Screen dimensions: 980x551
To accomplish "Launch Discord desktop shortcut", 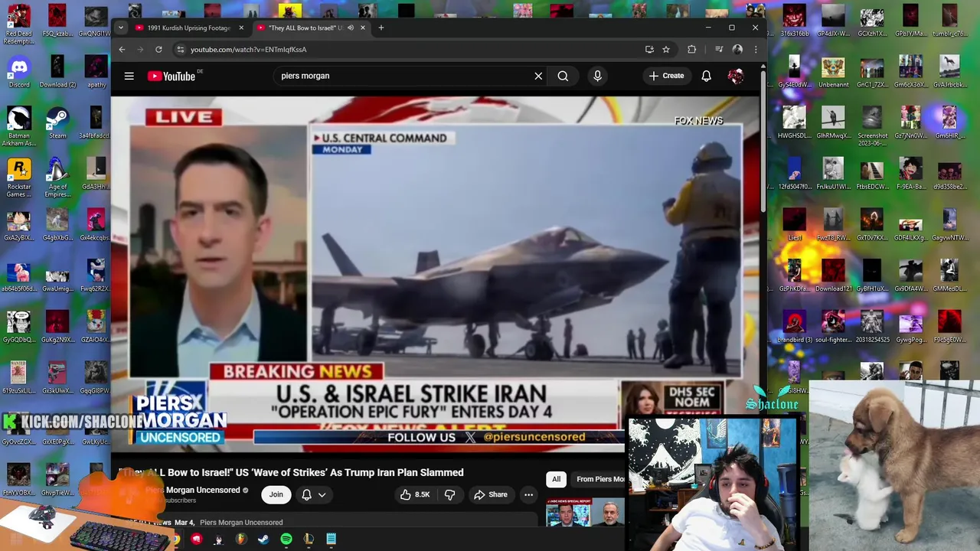I will (x=19, y=73).
